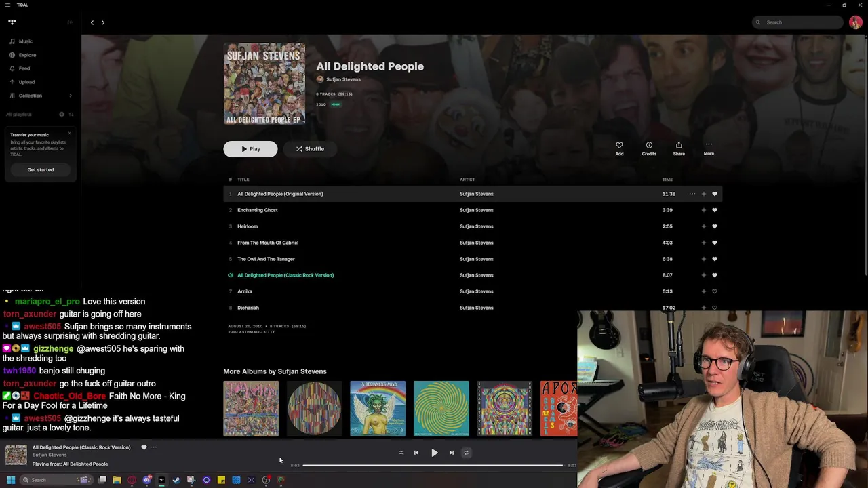Open A Beginner's Mind album cover
Image resolution: width=868 pixels, height=488 pixels.
pyautogui.click(x=378, y=409)
